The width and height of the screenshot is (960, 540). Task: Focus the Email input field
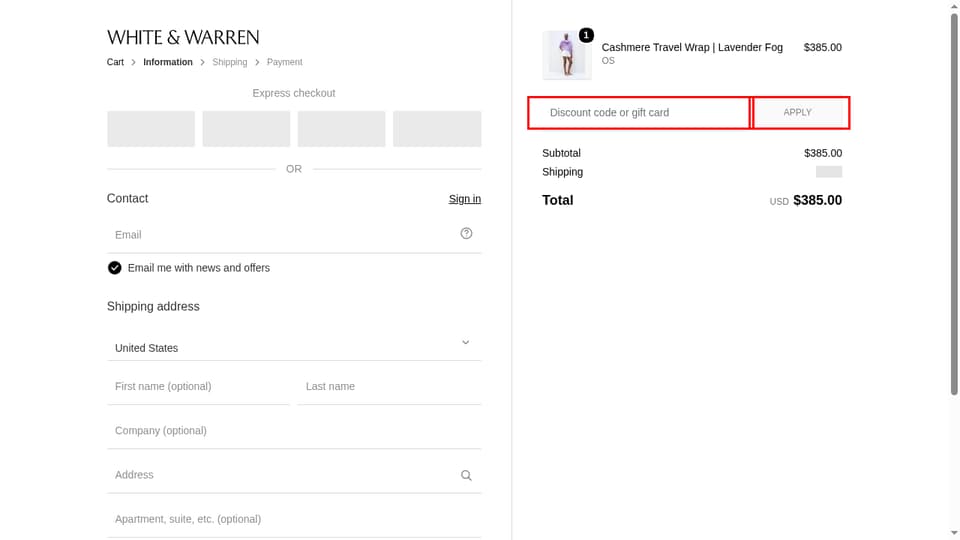(x=294, y=234)
